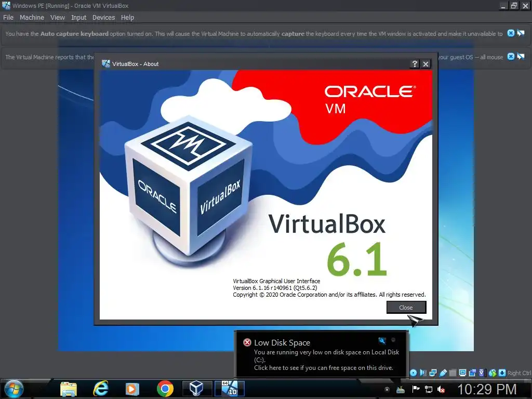Screen dimensions: 532x399
Task: Click the USB devices status bar icon
Action: (443, 373)
